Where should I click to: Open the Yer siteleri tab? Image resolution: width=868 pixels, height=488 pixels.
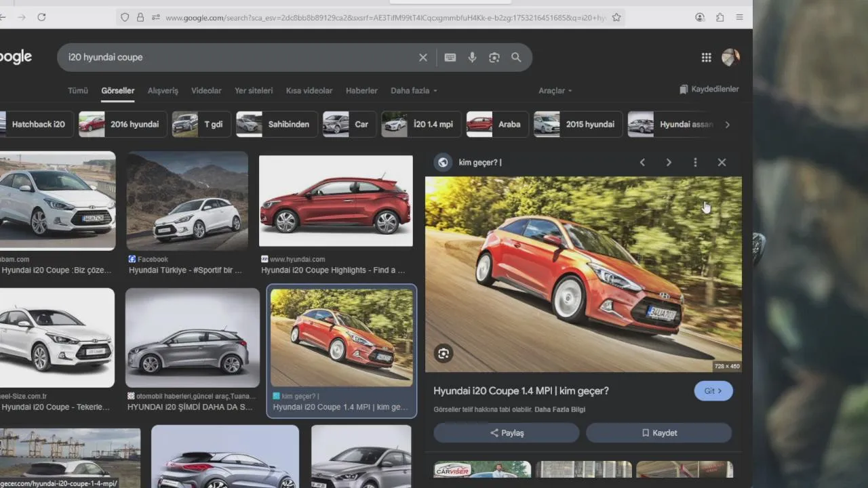pos(254,91)
